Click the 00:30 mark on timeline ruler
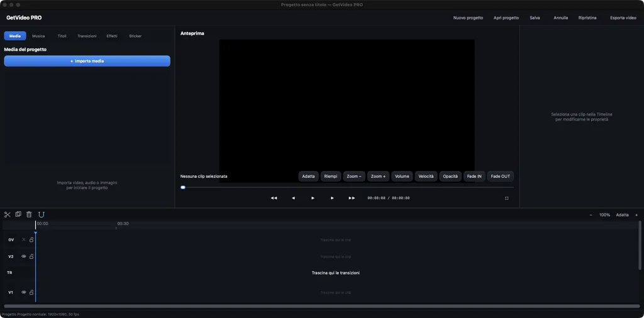644x318 pixels. pos(123,224)
